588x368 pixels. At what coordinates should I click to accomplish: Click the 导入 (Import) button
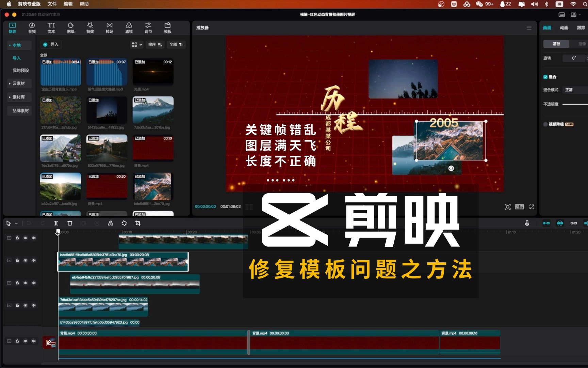point(50,44)
